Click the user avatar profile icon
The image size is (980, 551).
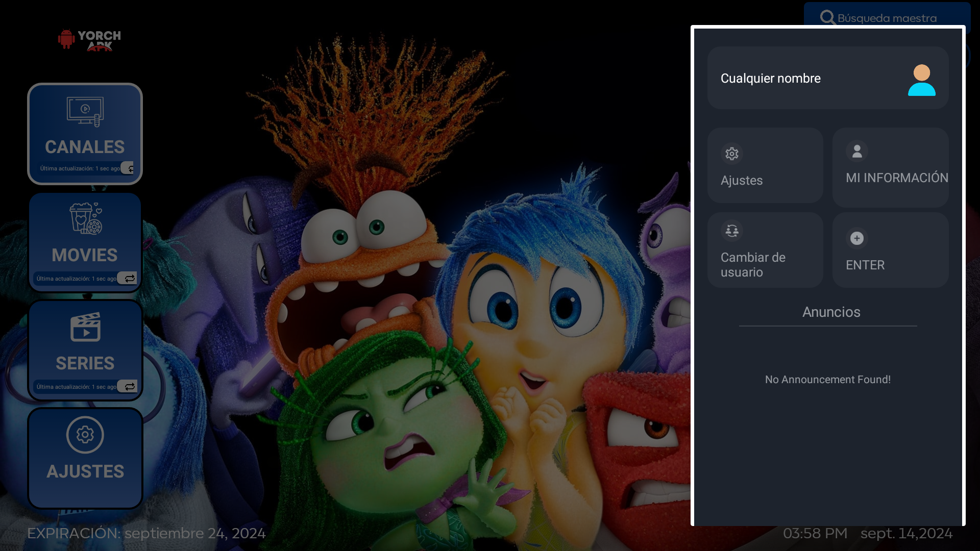coord(921,80)
